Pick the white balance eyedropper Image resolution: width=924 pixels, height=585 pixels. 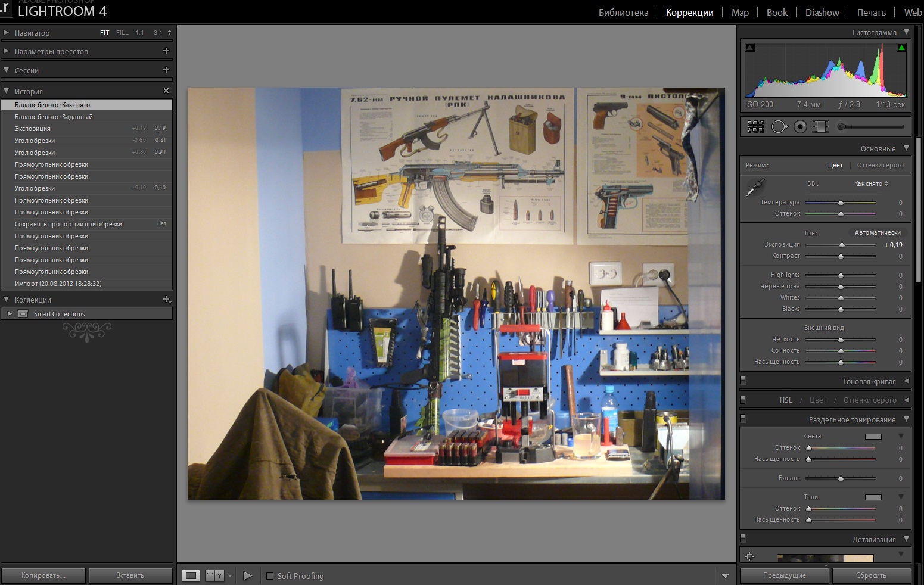tap(755, 187)
